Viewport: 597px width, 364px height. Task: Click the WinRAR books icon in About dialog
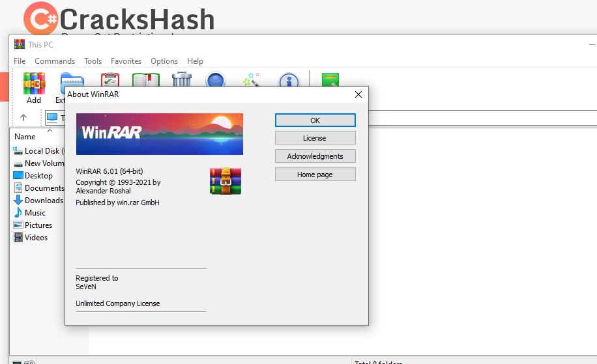tap(226, 181)
